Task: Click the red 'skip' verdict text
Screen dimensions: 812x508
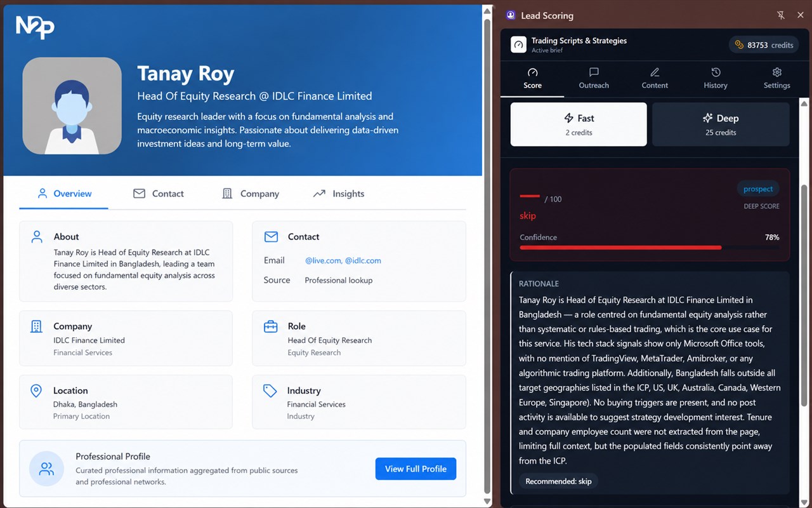Action: [x=528, y=216]
